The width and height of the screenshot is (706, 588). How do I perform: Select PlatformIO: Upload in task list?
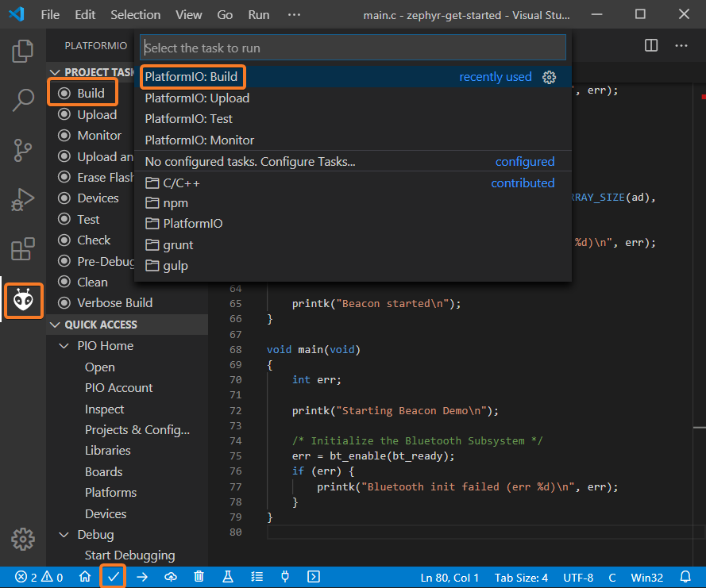click(353, 98)
